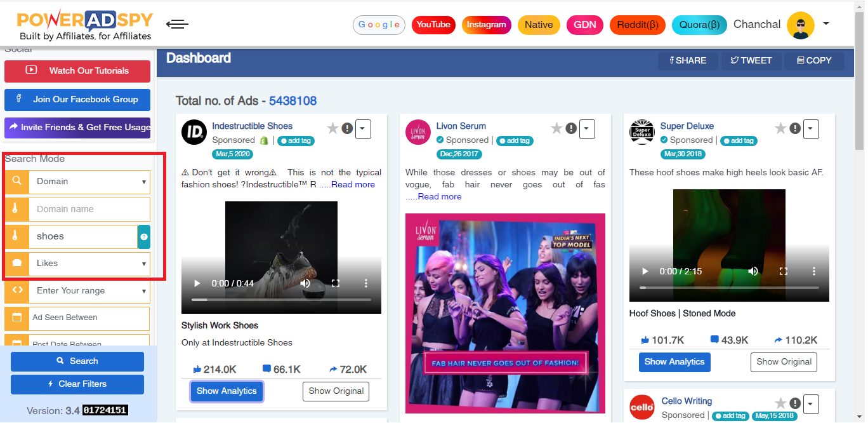Click Read more on Livon Serum ad
Image resolution: width=868 pixels, height=423 pixels.
(x=439, y=197)
